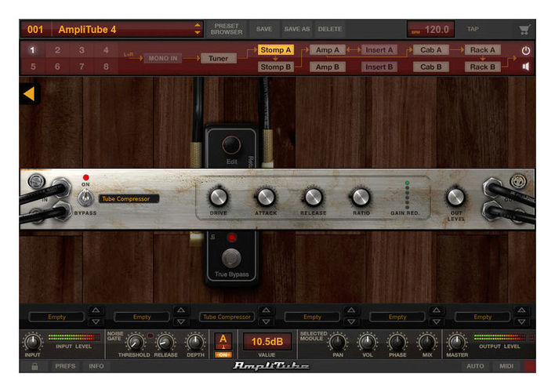This screenshot has width=555, height=392.
Task: Click up arrow beside Tube Compressor slot
Action: point(267,310)
